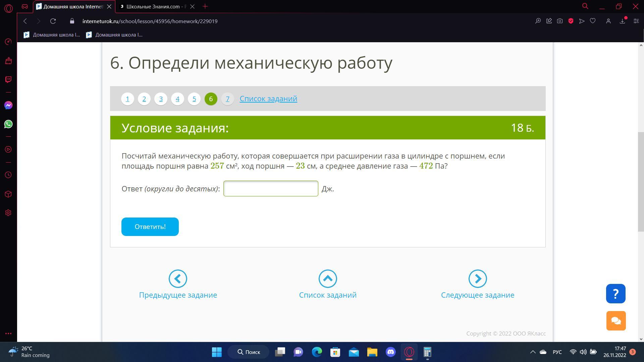This screenshot has height=362, width=644.
Task: Go to task number 7
Action: [x=227, y=99]
